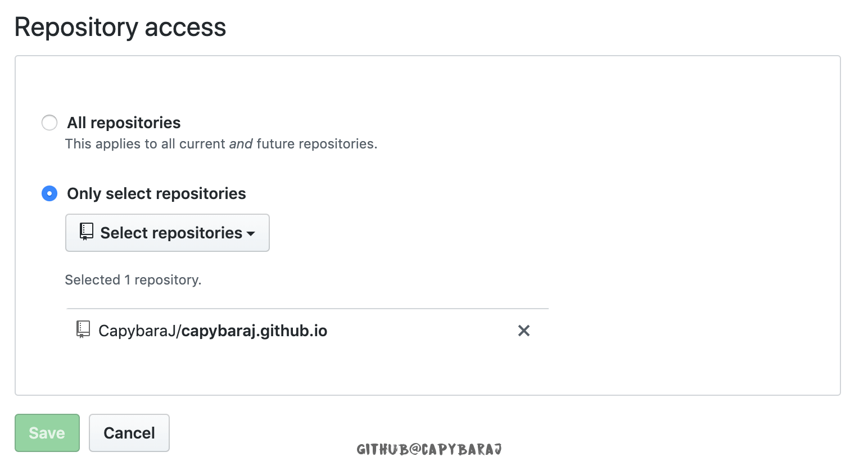Click the "Selected 1 repository." status text
The image size is (868, 470).
point(133,280)
